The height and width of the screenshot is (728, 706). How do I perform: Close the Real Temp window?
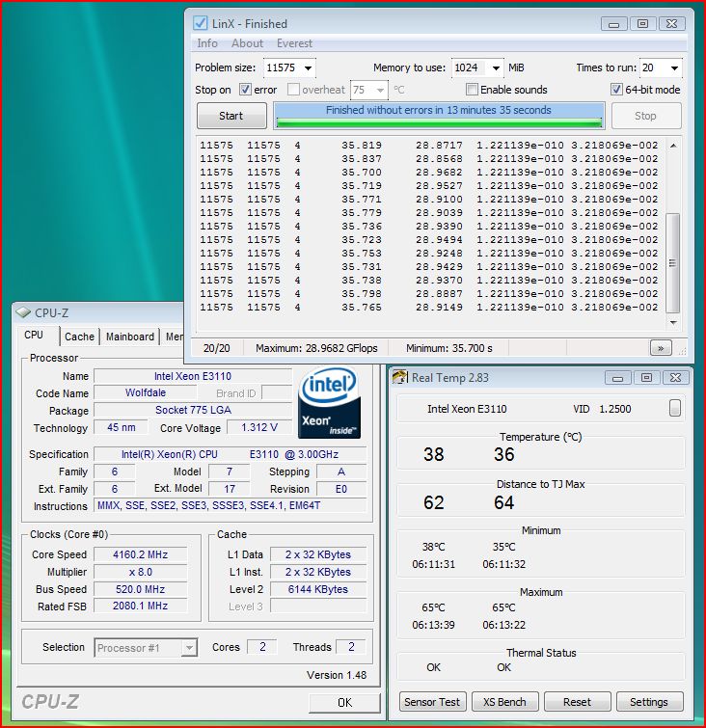[x=675, y=378]
